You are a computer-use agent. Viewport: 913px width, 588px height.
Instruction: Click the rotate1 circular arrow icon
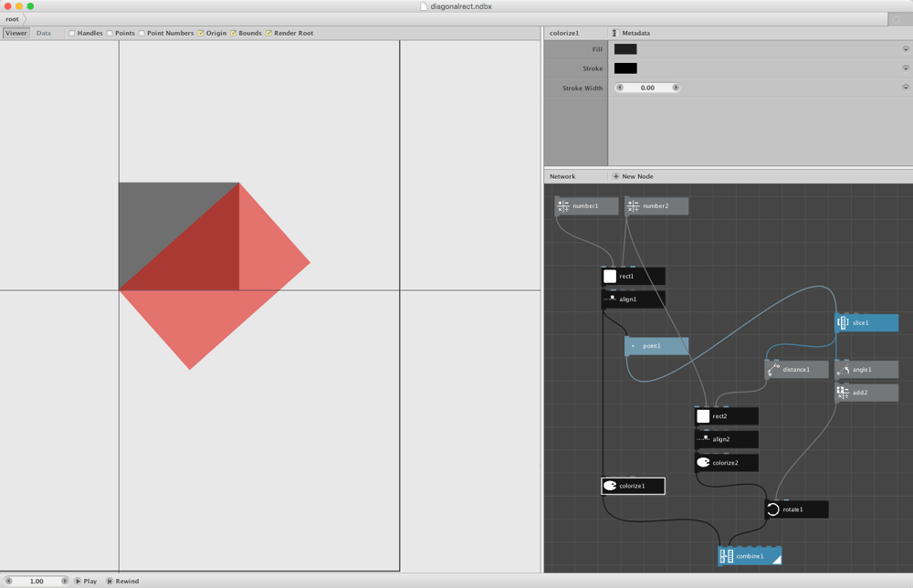point(773,509)
